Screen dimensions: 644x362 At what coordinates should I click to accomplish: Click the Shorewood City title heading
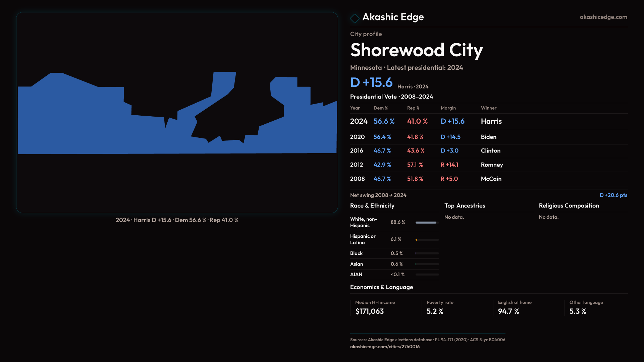(x=416, y=50)
